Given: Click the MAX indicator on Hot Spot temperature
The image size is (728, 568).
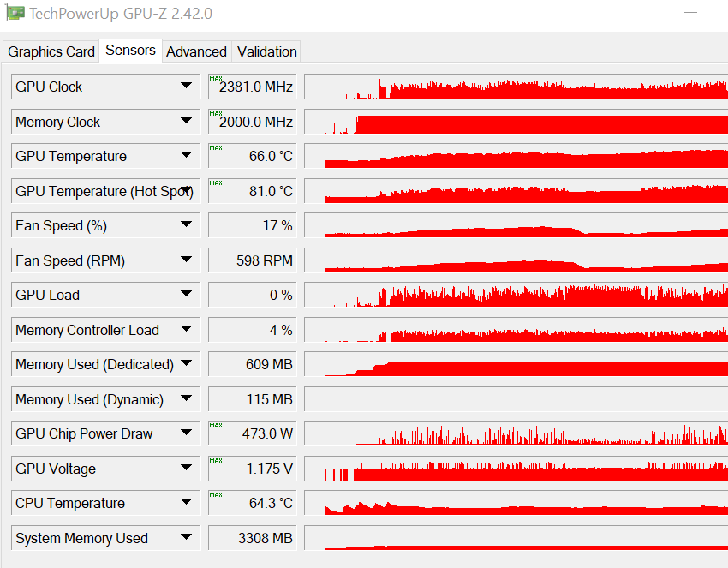Looking at the screenshot, I should [x=216, y=184].
